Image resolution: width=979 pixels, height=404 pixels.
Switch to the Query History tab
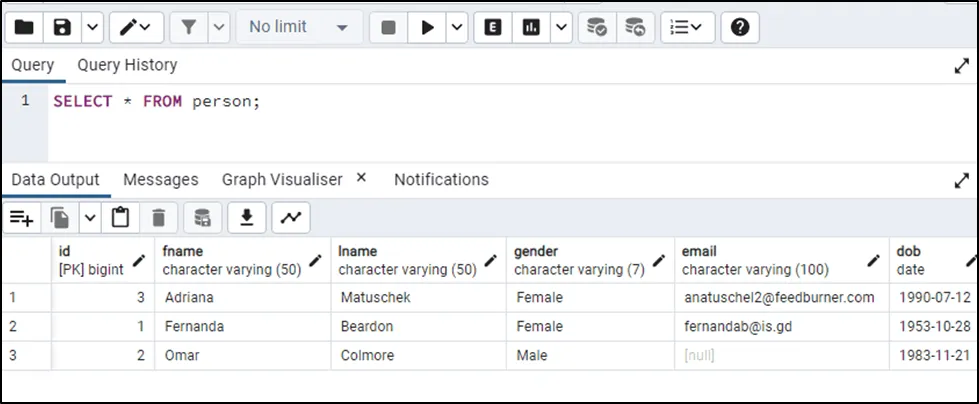coord(127,65)
